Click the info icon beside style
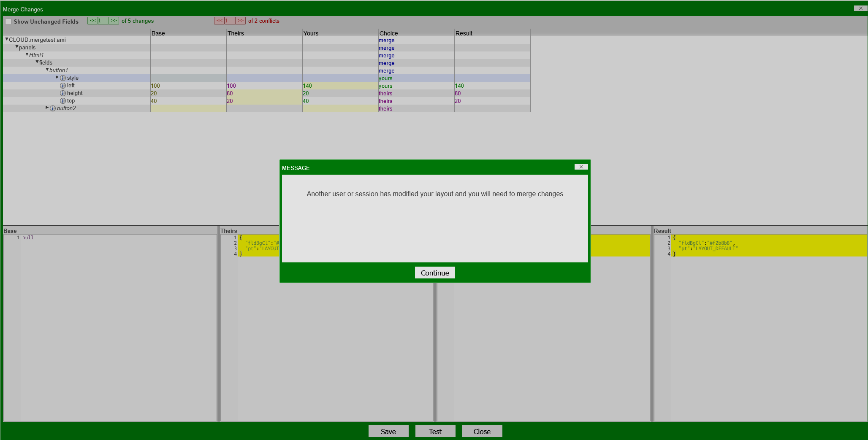This screenshot has width=868, height=440. click(62, 78)
